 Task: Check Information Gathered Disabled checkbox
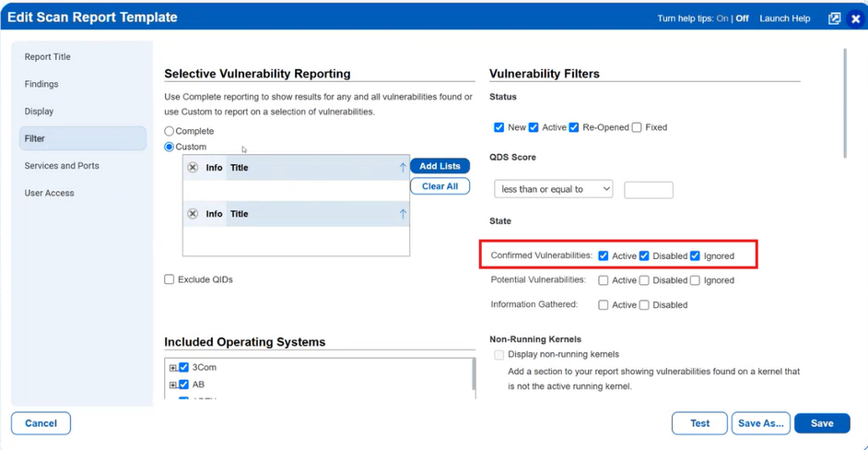point(644,305)
